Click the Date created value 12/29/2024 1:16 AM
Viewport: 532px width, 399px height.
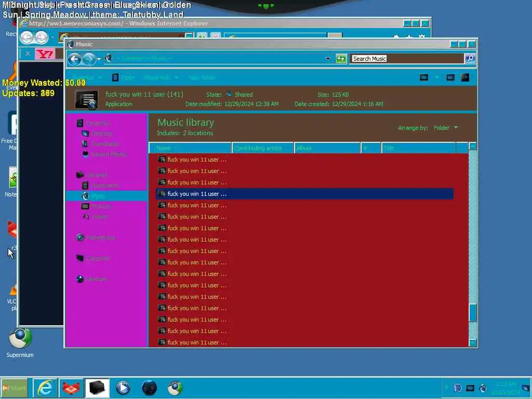(x=357, y=104)
